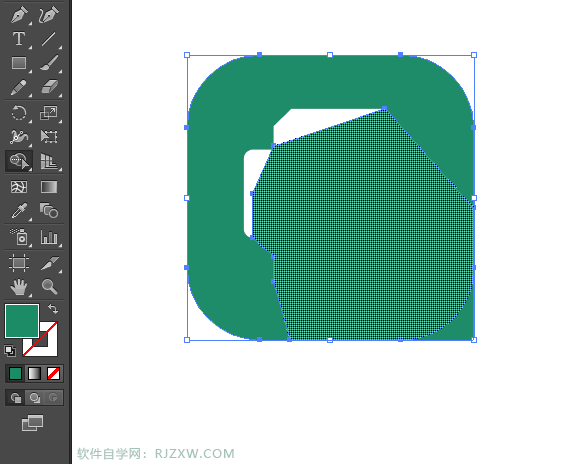
Task: Choose the Rotate tool
Action: click(x=19, y=113)
